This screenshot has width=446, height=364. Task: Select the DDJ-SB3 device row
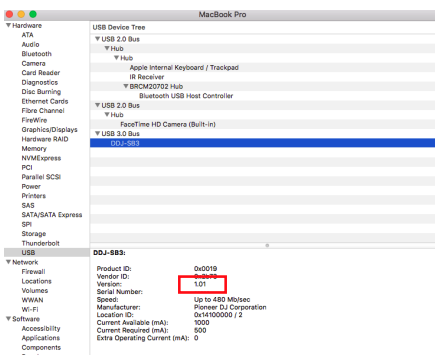[262, 143]
